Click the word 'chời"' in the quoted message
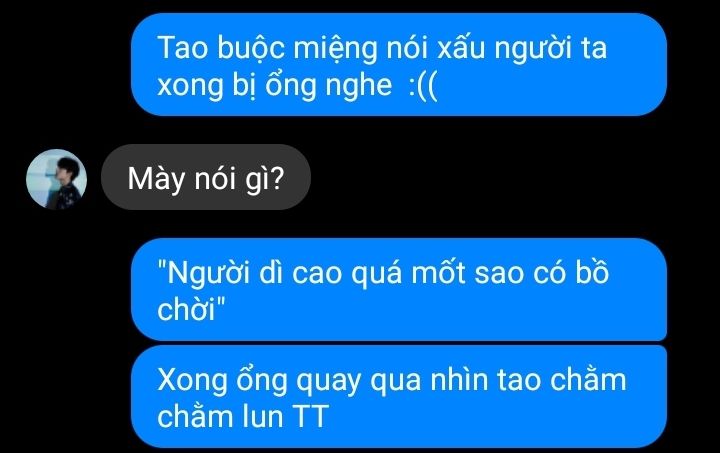Screen dimensions: 720x453 pyautogui.click(x=191, y=309)
